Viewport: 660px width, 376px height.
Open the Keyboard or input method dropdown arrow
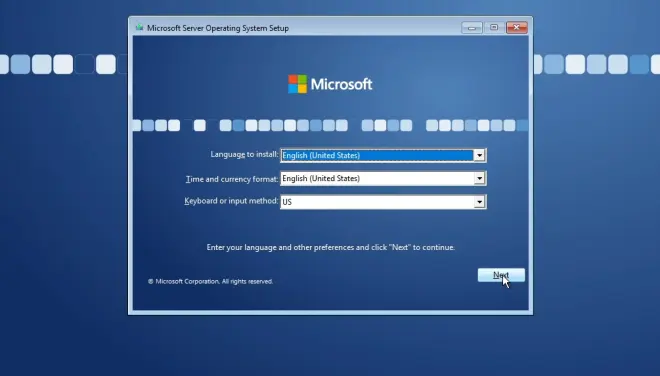479,202
